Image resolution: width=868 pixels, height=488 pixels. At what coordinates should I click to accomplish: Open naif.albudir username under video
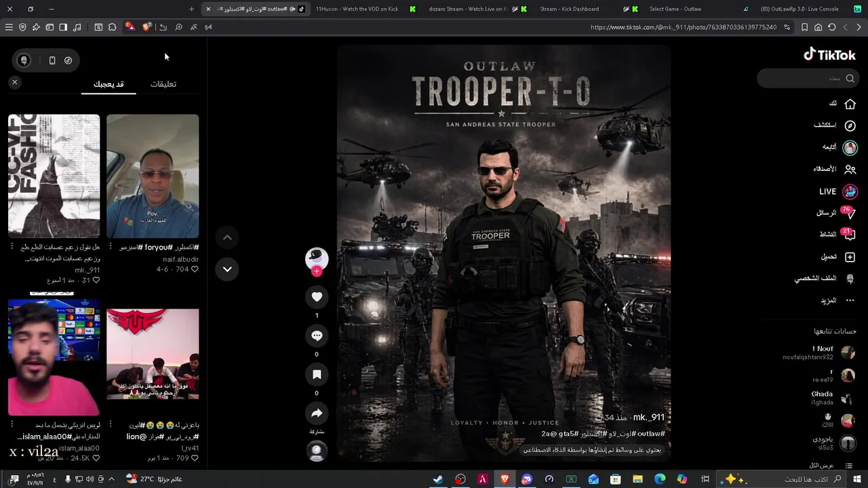(181, 259)
